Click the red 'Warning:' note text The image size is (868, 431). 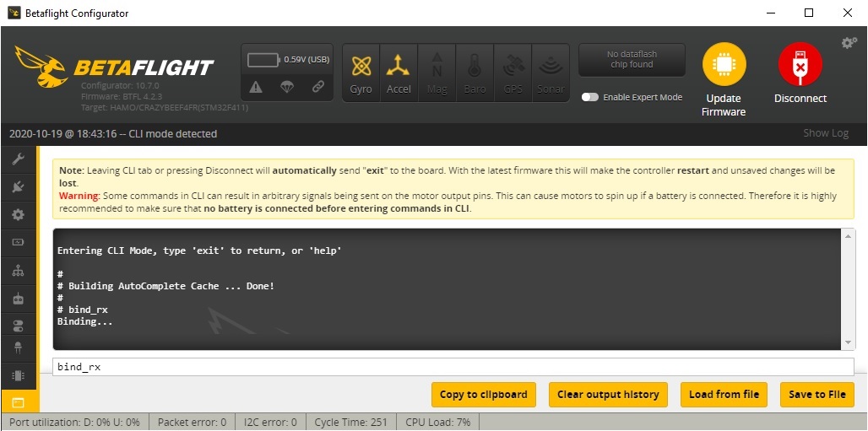click(79, 196)
